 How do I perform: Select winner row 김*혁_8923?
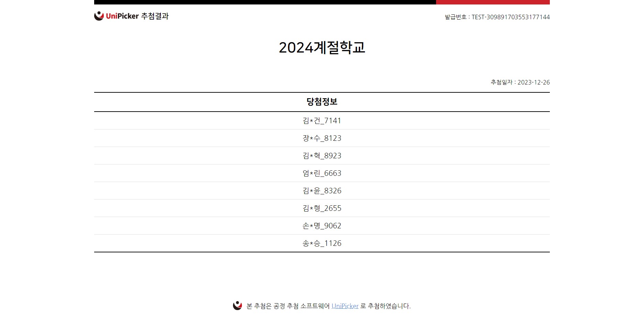click(x=322, y=156)
